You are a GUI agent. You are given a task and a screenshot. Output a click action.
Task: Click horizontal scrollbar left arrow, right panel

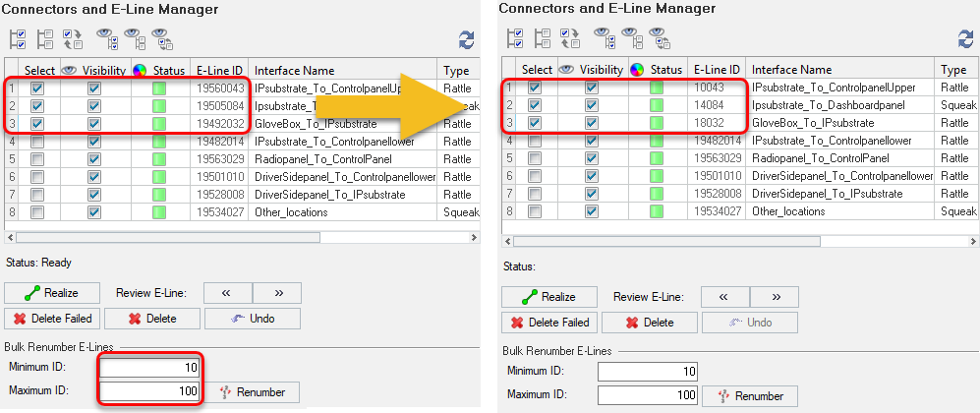(507, 241)
